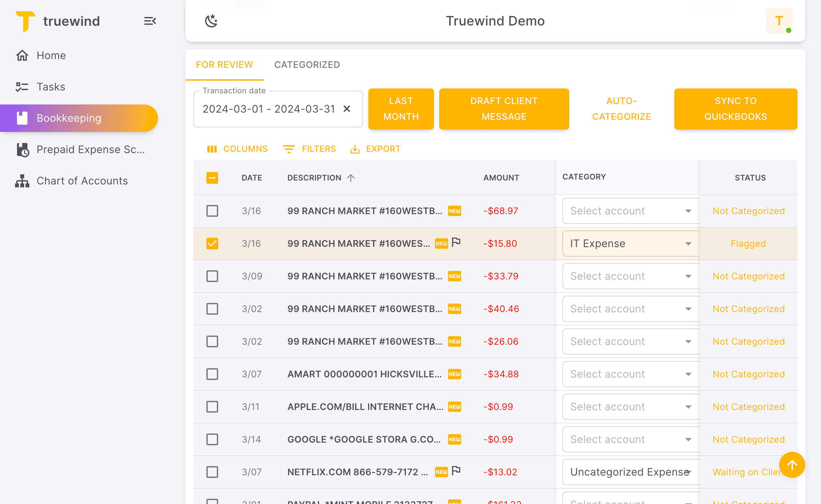This screenshot has height=504, width=821.
Task: Check the APPLE.COM/BILL transaction row
Action: tap(212, 407)
